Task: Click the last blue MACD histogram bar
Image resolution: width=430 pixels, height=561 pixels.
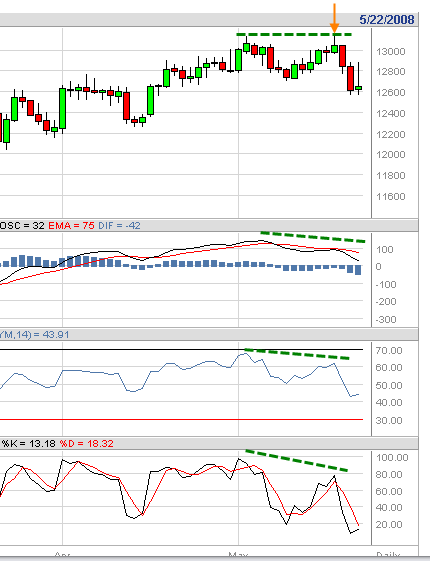Action: 358,270
